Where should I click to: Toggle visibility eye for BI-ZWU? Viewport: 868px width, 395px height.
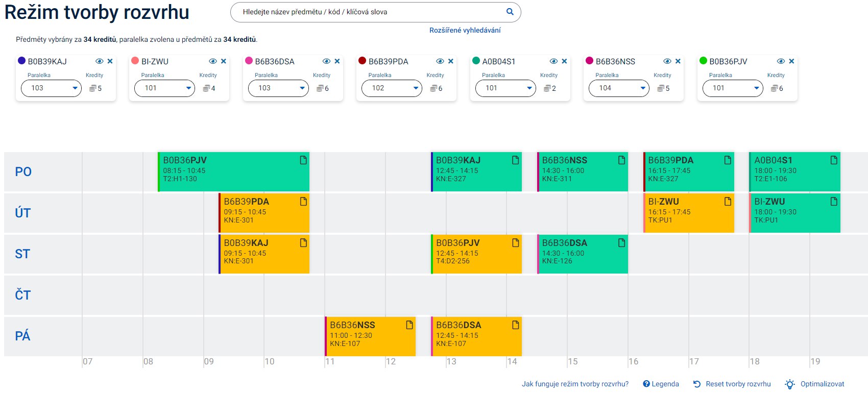coord(213,61)
